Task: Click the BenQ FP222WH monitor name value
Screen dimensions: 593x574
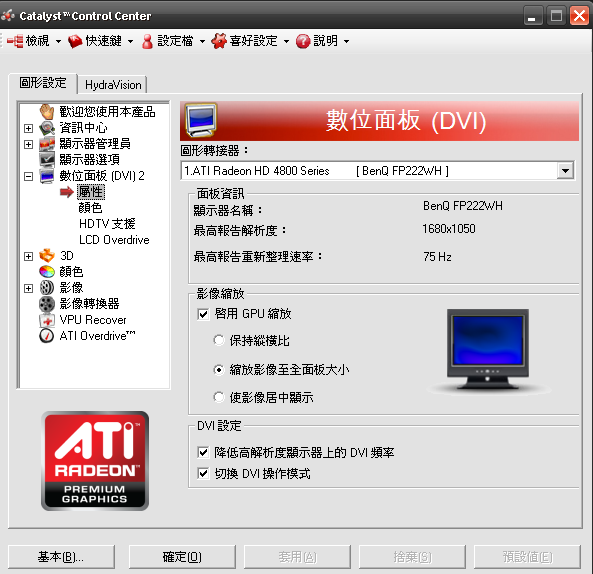Action: pos(463,206)
